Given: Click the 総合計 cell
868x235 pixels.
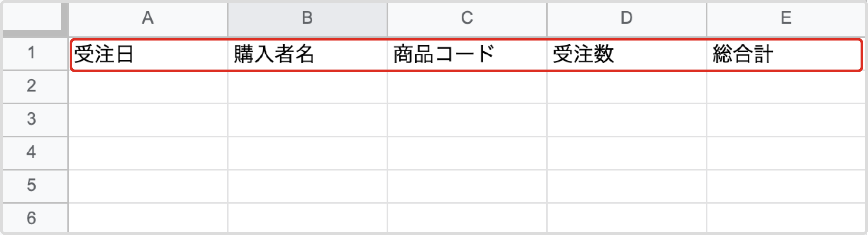Looking at the screenshot, I should click(786, 54).
